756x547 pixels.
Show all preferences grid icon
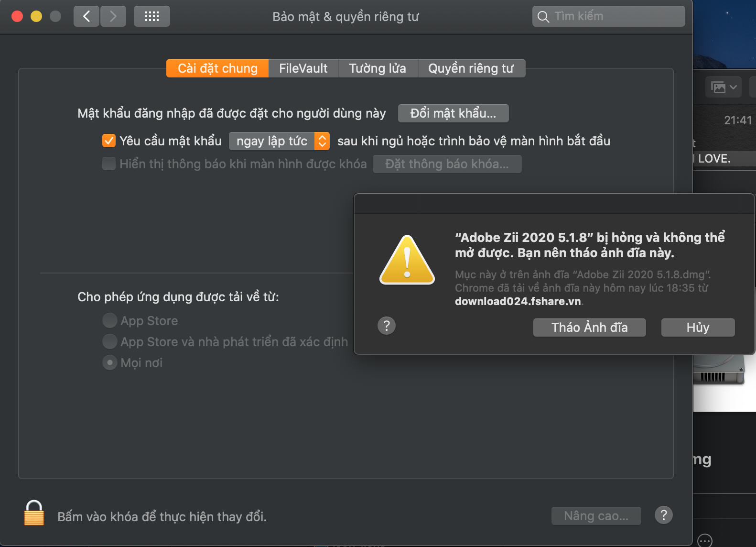[x=152, y=17]
